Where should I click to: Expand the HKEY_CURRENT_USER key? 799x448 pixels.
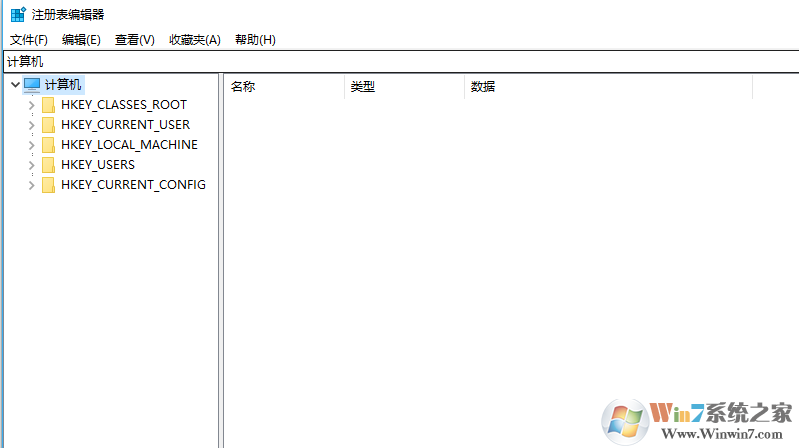pyautogui.click(x=32, y=125)
